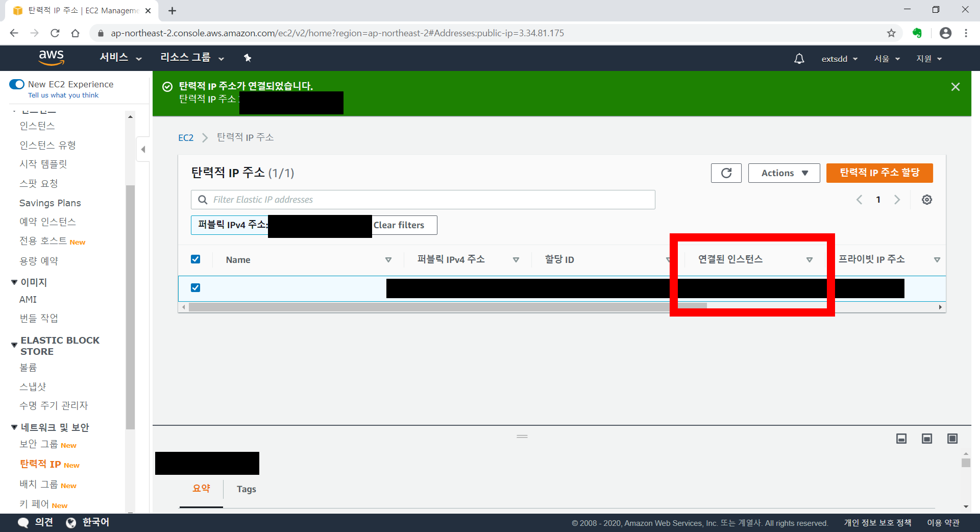Toggle New EC2 Experience switch
Image resolution: width=980 pixels, height=532 pixels.
point(17,84)
